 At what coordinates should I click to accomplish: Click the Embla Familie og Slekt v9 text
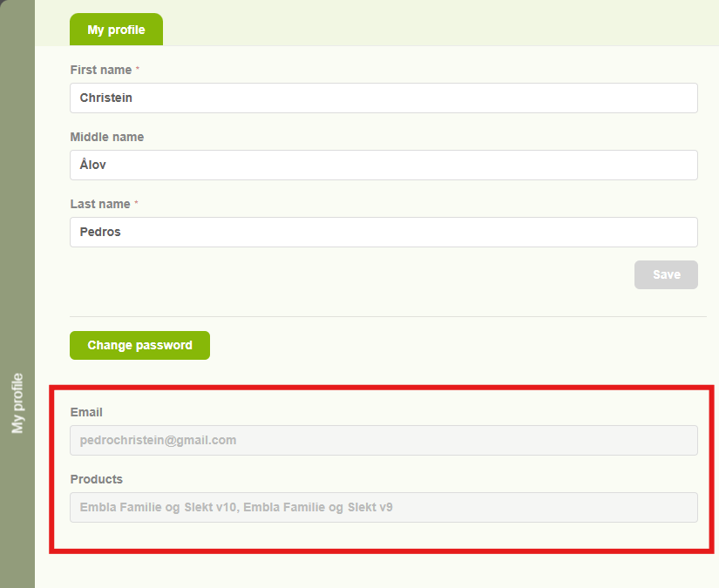[317, 508]
